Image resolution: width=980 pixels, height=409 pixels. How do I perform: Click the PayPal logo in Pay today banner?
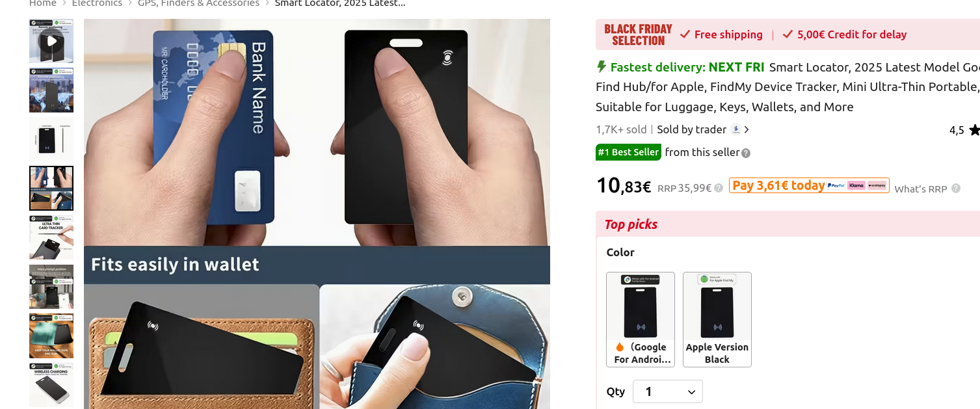coord(836,185)
